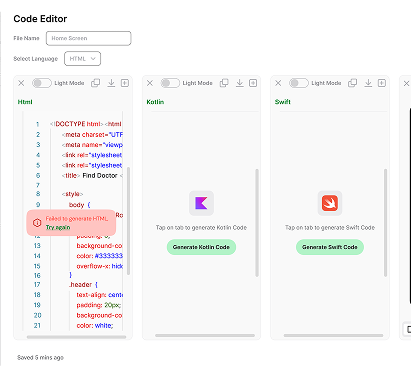Download the Swift panel code
This screenshot has width=412, height=378.
tap(368, 83)
